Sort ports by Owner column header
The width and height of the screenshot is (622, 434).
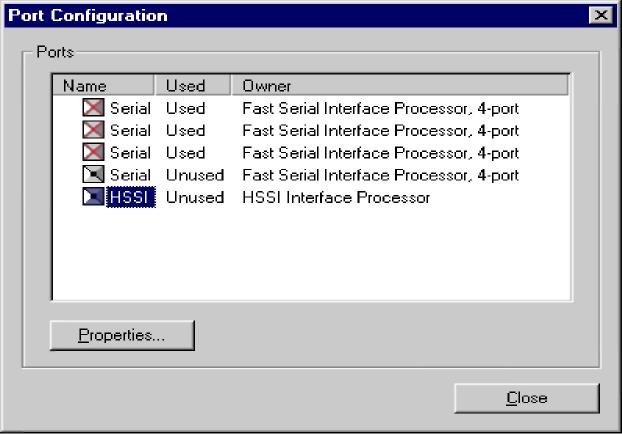tap(400, 85)
